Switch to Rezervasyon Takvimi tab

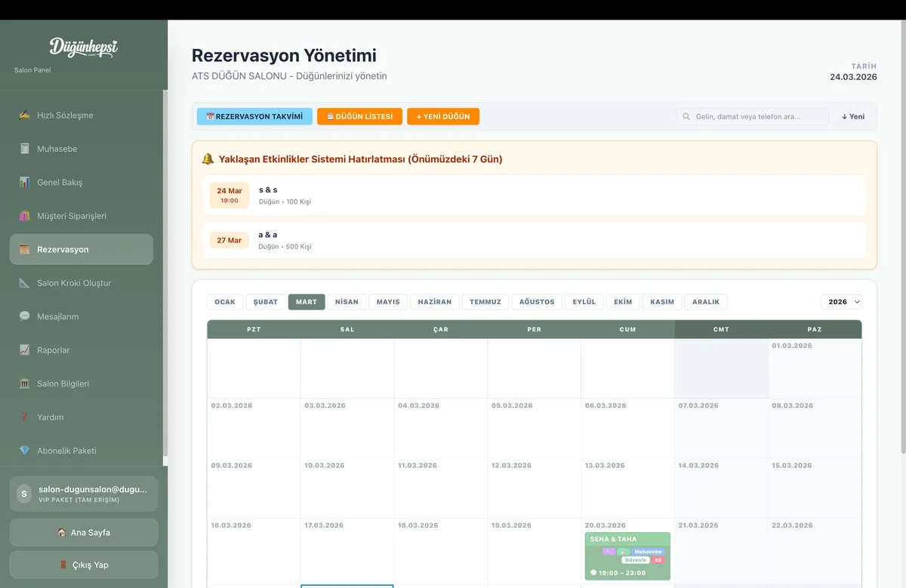coord(254,117)
